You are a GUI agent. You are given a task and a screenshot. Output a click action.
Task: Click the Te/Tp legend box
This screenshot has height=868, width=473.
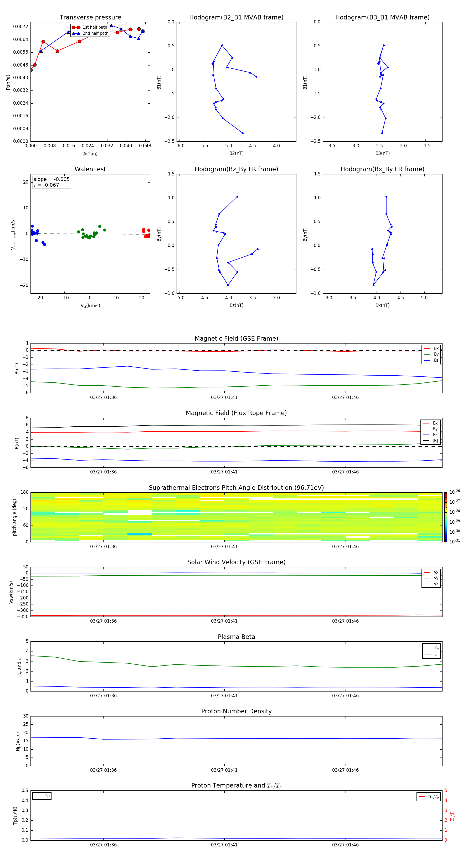pyautogui.click(x=428, y=796)
